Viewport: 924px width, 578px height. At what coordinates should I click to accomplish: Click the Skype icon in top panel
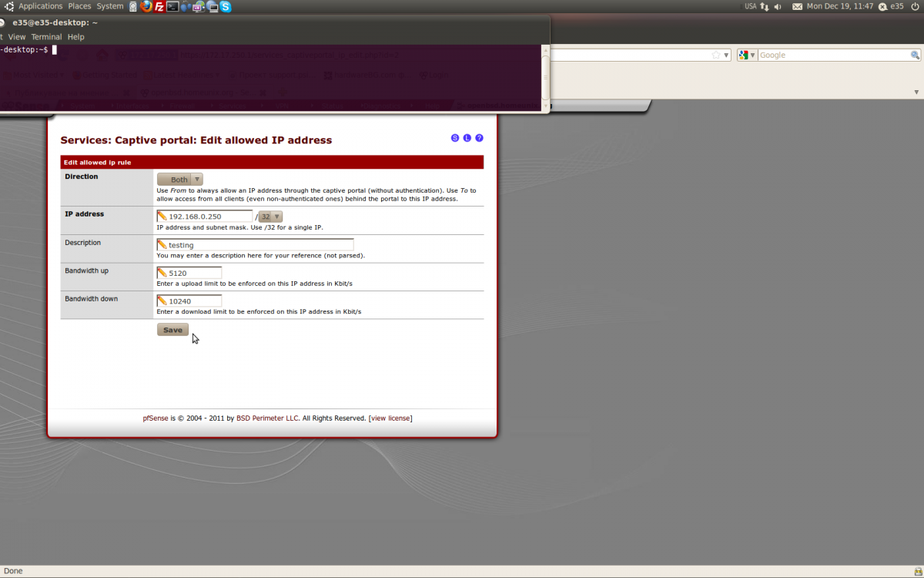coord(226,6)
